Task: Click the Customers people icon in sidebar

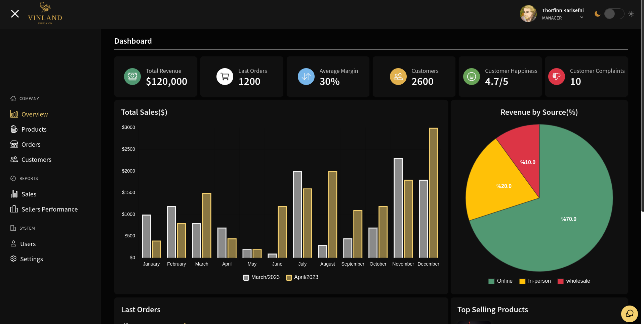Action: tap(14, 159)
